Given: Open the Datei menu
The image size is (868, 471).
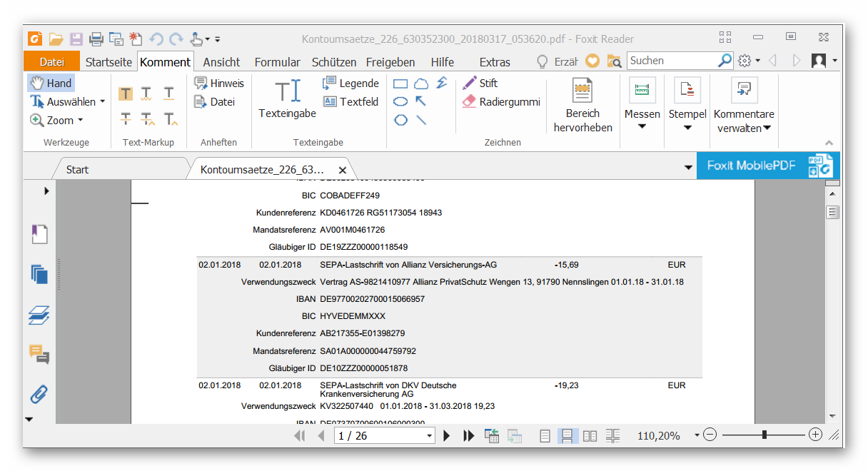Looking at the screenshot, I should coord(51,62).
